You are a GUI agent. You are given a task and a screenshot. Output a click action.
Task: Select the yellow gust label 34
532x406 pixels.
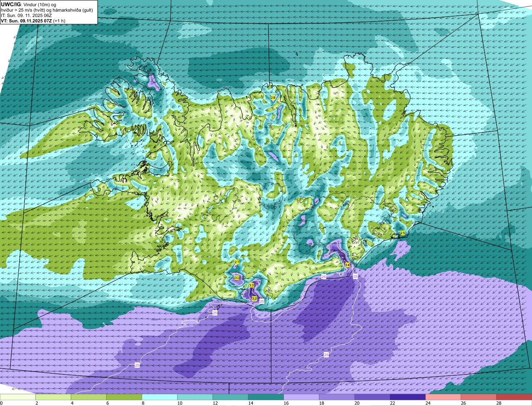click(347, 264)
